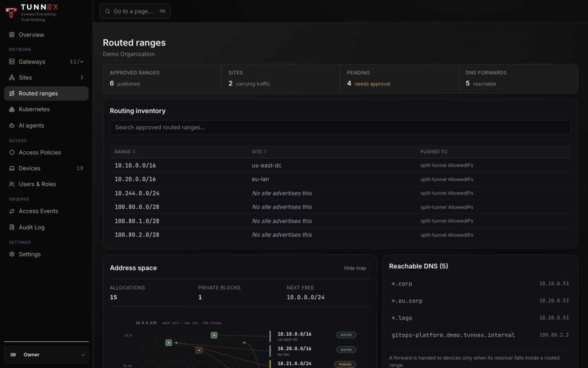Select the 100.80.0.0/28 range row
Viewport: 588px width, 368px height.
[340, 207]
